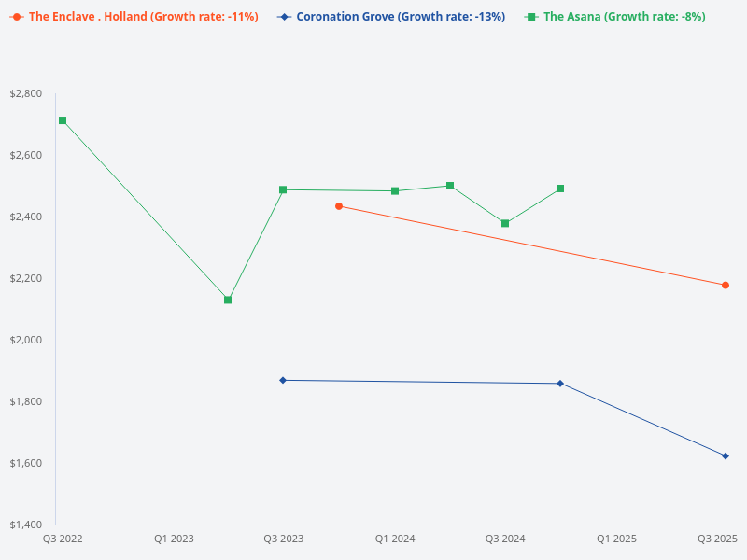747x560 pixels.
Task: Select the first orange Enclave data point
Action: [x=339, y=206]
